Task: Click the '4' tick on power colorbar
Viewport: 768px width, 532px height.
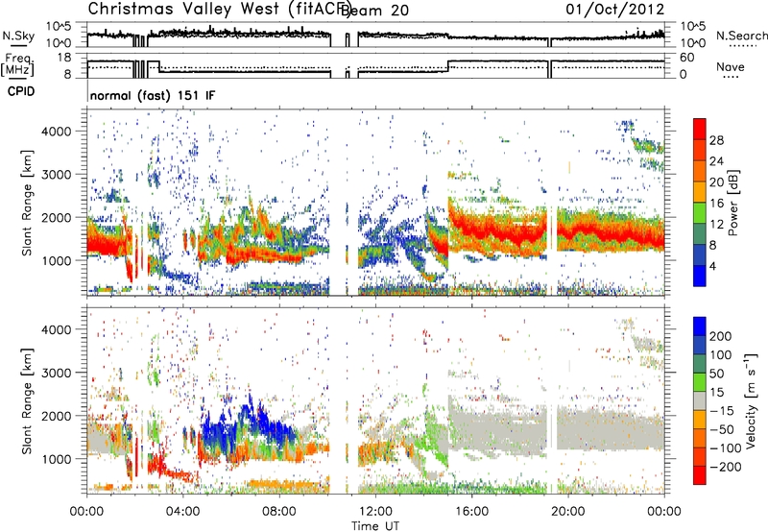Action: click(712, 266)
